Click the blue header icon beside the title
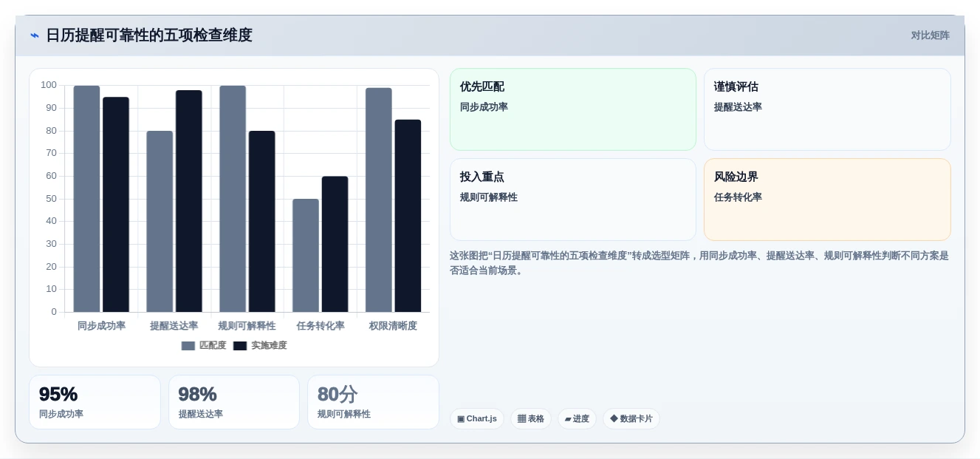The height and width of the screenshot is (459, 980). point(35,35)
